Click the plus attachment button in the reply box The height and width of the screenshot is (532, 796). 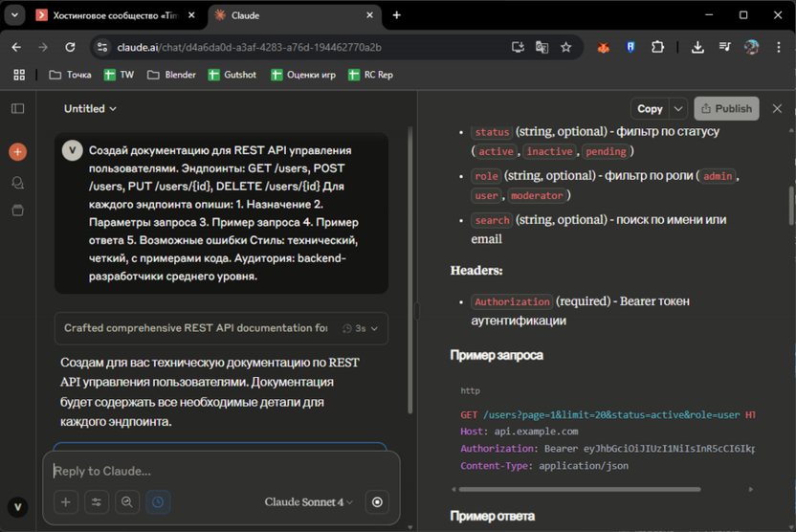[66, 502]
